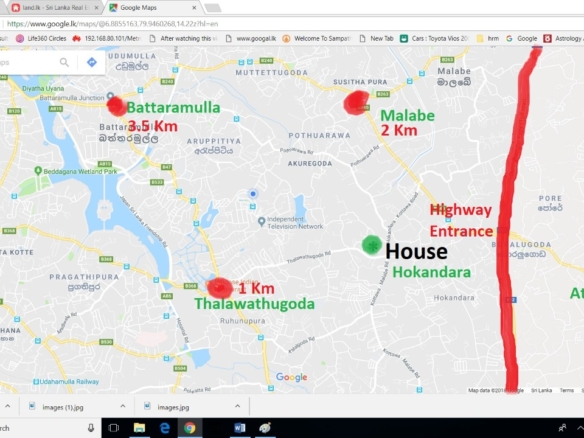The image size is (584, 438).
Task: Click the microphone icon in taskbar search
Action: [91, 428]
